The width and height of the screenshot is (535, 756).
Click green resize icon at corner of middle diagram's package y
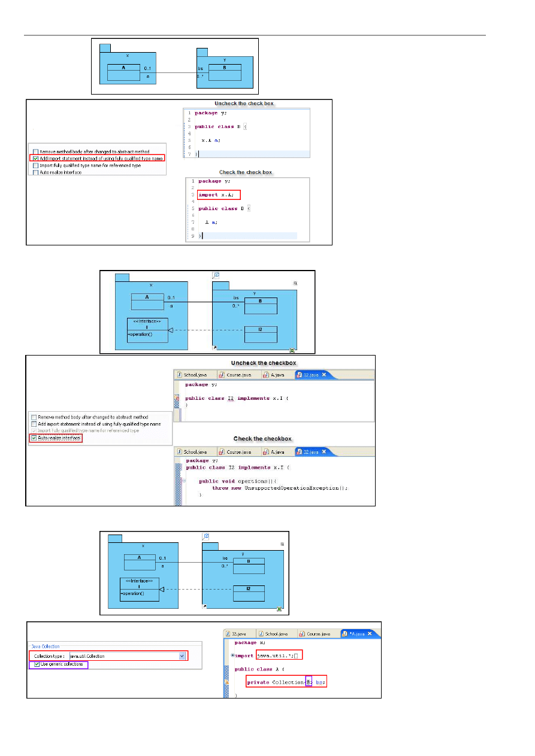(x=292, y=350)
